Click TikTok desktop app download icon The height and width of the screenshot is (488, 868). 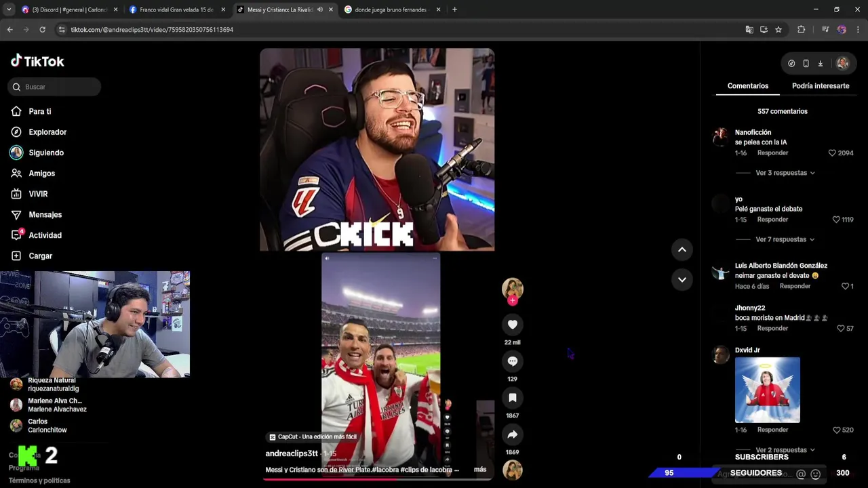821,63
